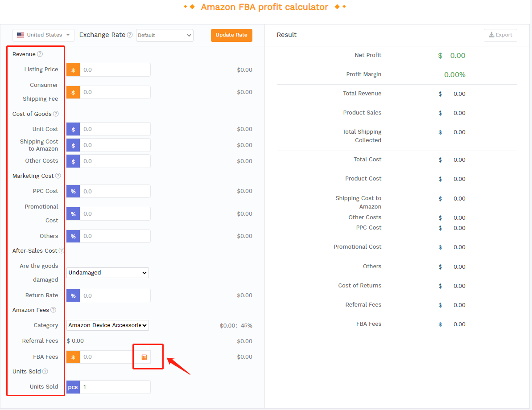Click the FBA Fees label in Result panel
Viewport: 532px width, 410px height.
pos(368,324)
